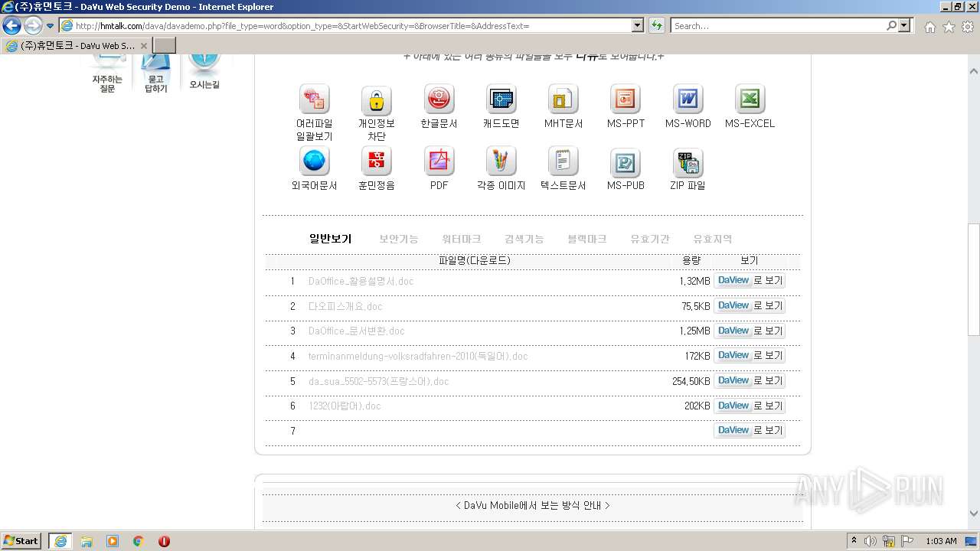Refresh the page using the address bar button

[x=656, y=26]
